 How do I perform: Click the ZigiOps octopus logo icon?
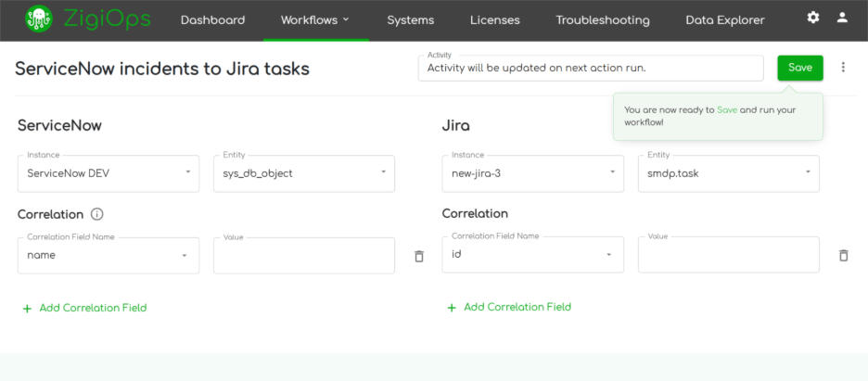(39, 19)
